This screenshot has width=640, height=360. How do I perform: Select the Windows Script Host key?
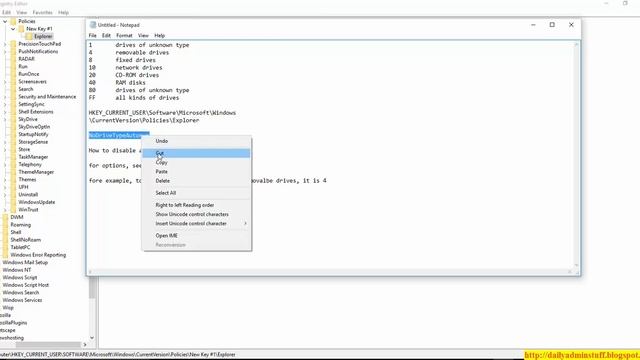click(x=26, y=285)
